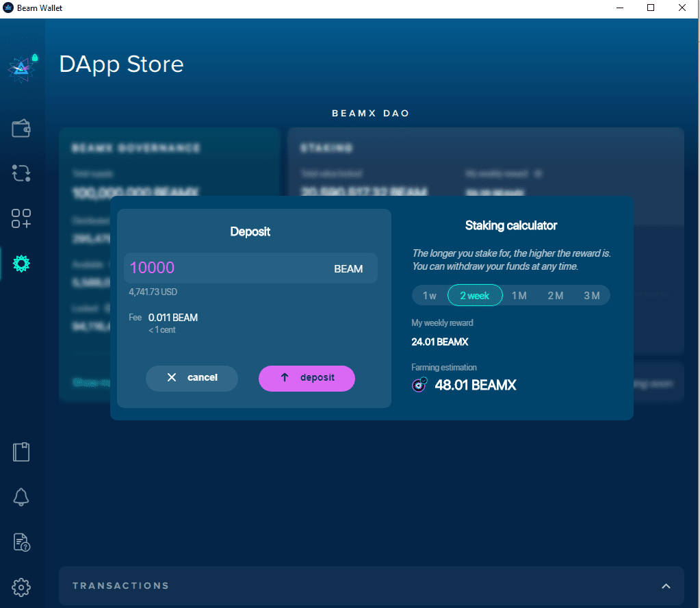Choose the 2M staking period
The height and width of the screenshot is (608, 700).
point(555,295)
